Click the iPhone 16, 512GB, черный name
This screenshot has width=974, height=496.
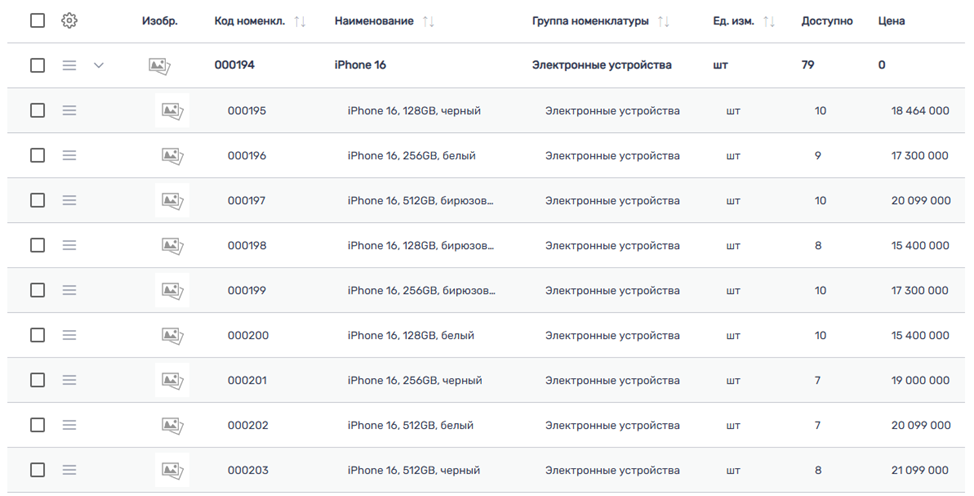point(413,470)
